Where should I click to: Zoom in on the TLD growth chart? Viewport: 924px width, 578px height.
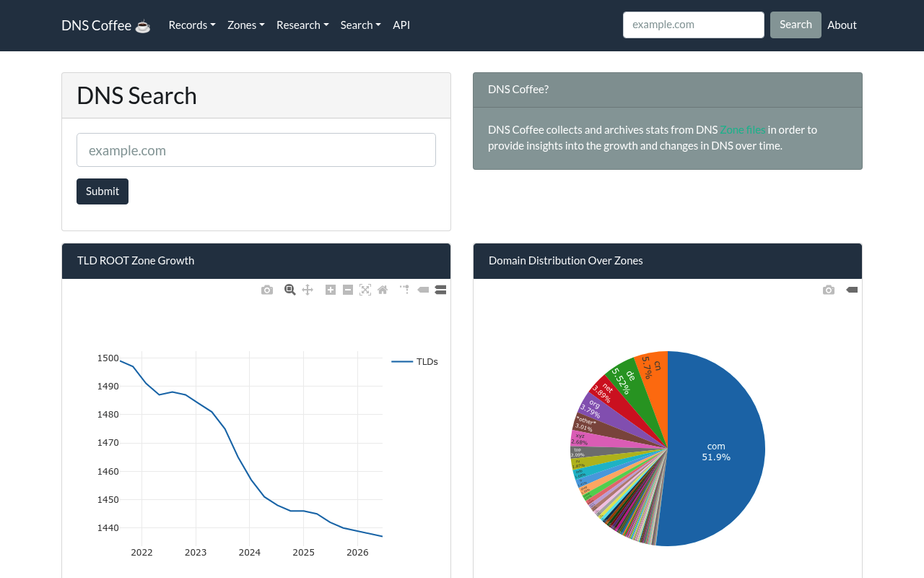pyautogui.click(x=331, y=290)
